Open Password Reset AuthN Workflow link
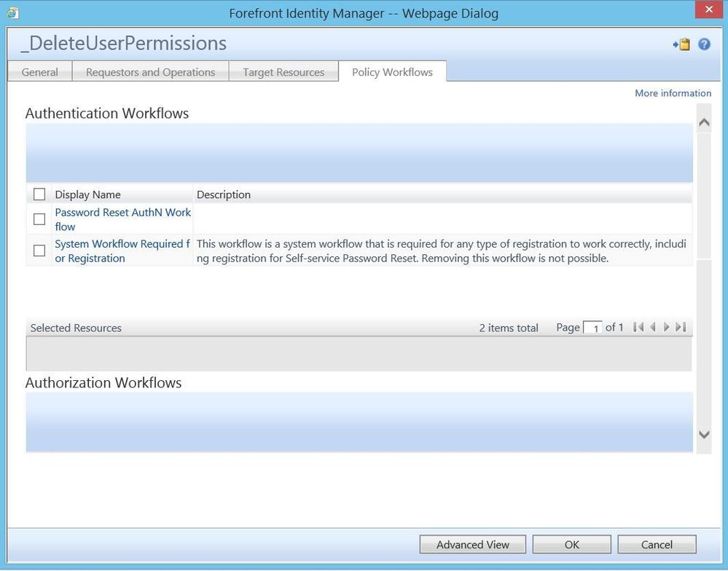The image size is (728, 571). click(122, 219)
